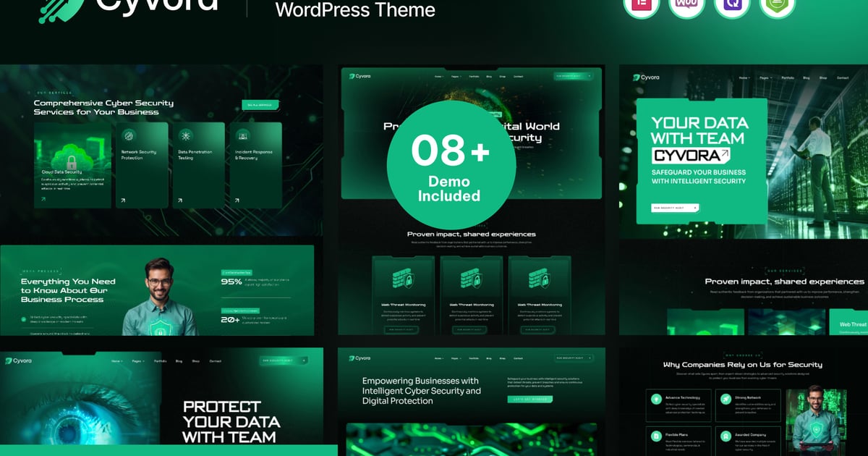Click the button under the leftmost Web Threat Monitoring card
868x456 pixels.
(x=403, y=329)
